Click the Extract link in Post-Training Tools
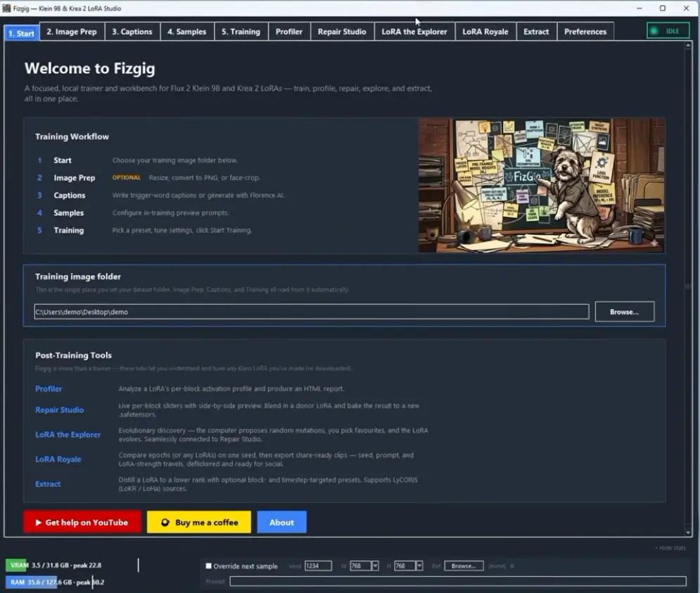Image resolution: width=700 pixels, height=593 pixels. pos(48,483)
